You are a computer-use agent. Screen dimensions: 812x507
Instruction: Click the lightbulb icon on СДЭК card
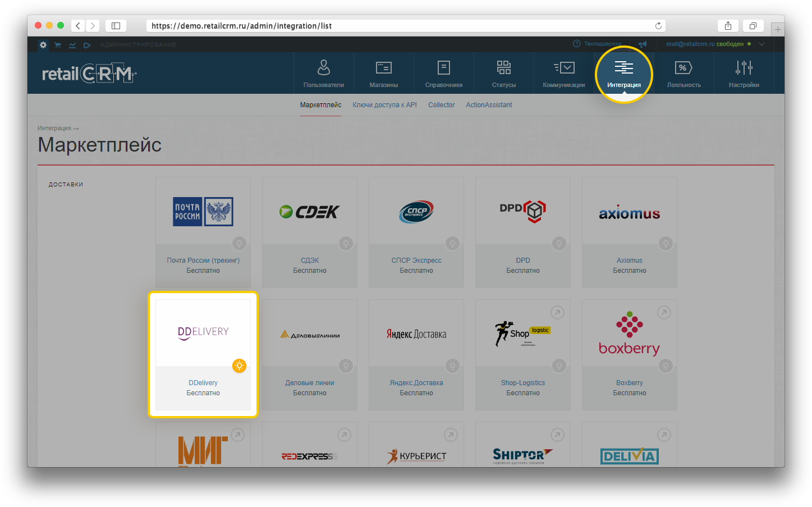pos(346,244)
